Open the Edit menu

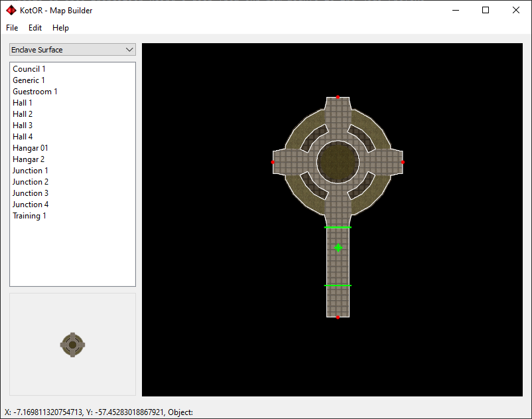(x=35, y=28)
